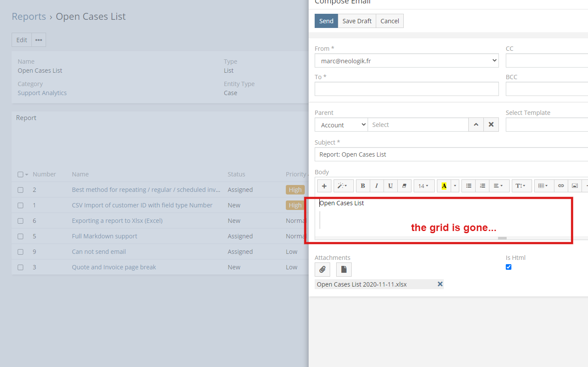Open the Parent type Account dropdown
The image size is (588, 367).
(x=341, y=125)
